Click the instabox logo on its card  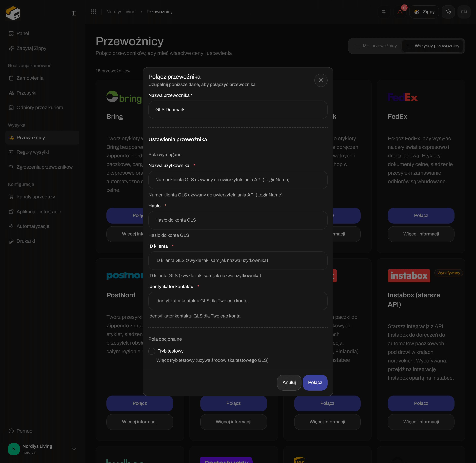pos(409,276)
